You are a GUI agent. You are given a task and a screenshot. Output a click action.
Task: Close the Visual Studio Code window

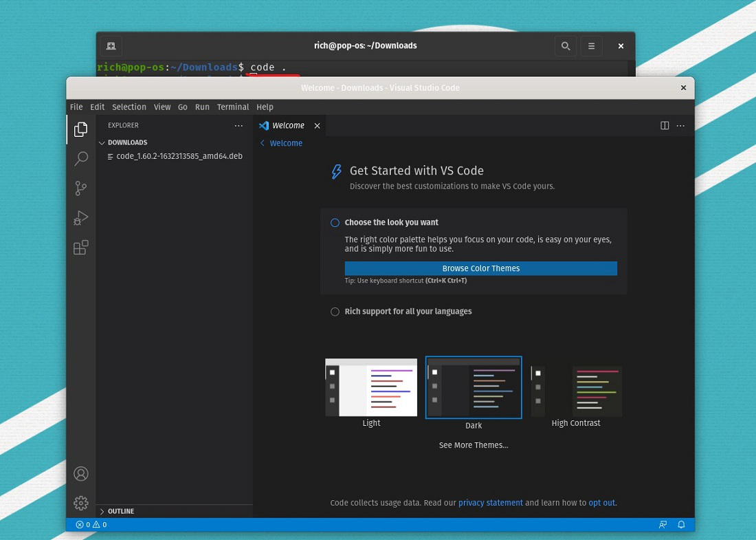683,88
